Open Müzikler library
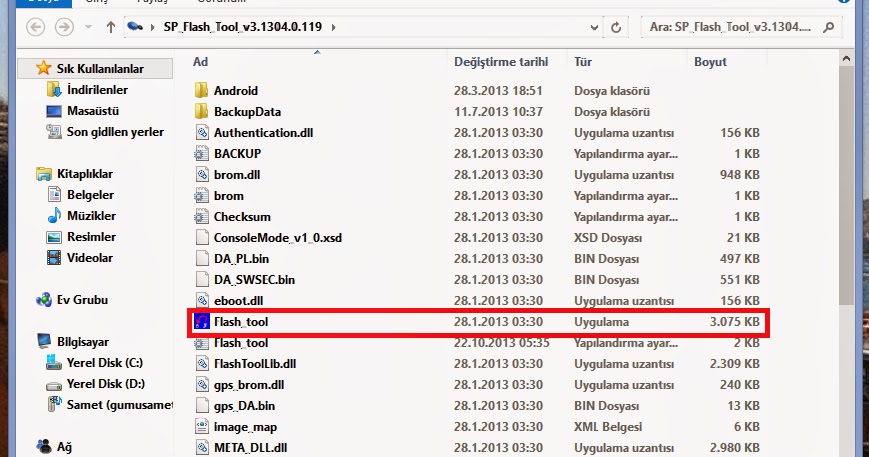Image resolution: width=869 pixels, height=457 pixels. coord(91,215)
